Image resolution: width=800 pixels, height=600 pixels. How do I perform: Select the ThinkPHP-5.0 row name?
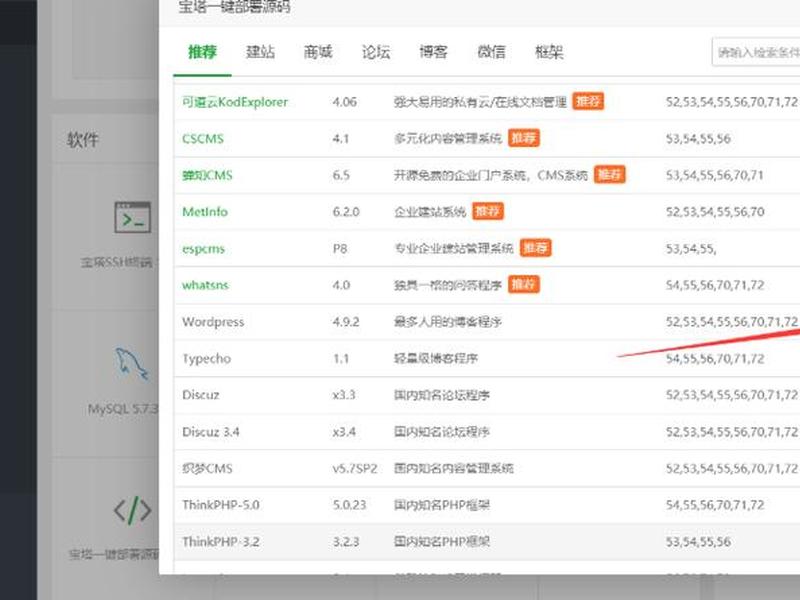click(220, 505)
